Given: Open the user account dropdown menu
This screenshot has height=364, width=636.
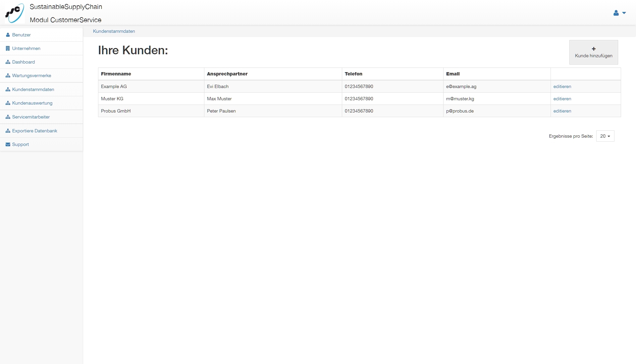Looking at the screenshot, I should pos(619,13).
